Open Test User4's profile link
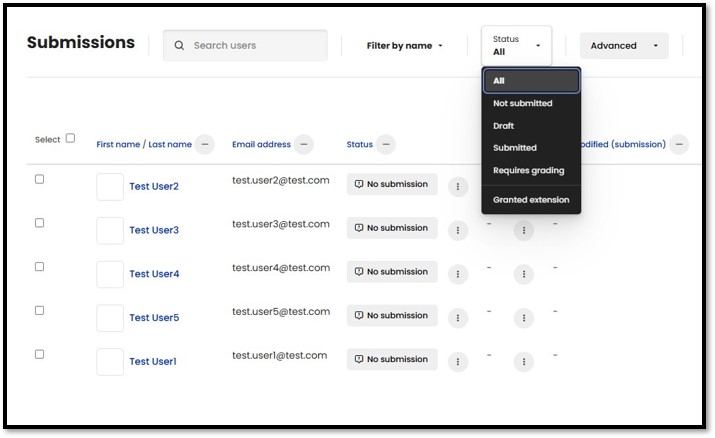Image resolution: width=715 pixels, height=438 pixels. pyautogui.click(x=154, y=274)
